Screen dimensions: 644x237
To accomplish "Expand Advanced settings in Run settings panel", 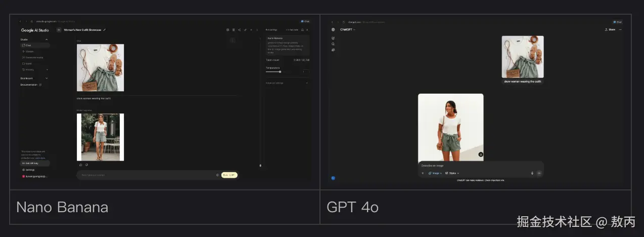I will [287, 83].
